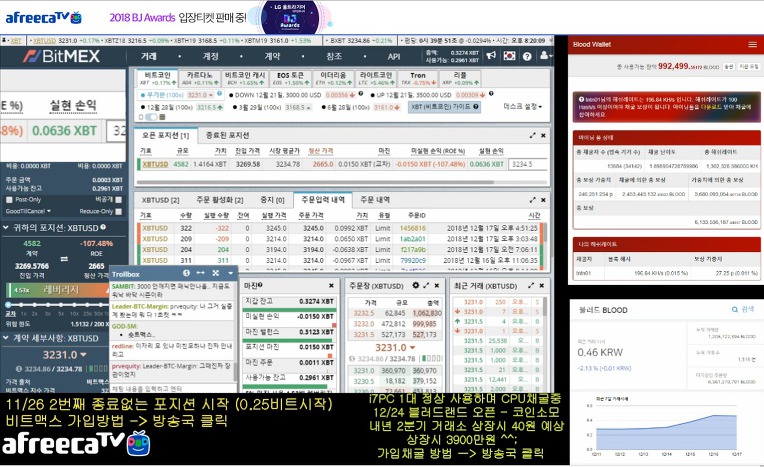764x467 pixels.
Task: Open the API menu
Action: click(394, 57)
